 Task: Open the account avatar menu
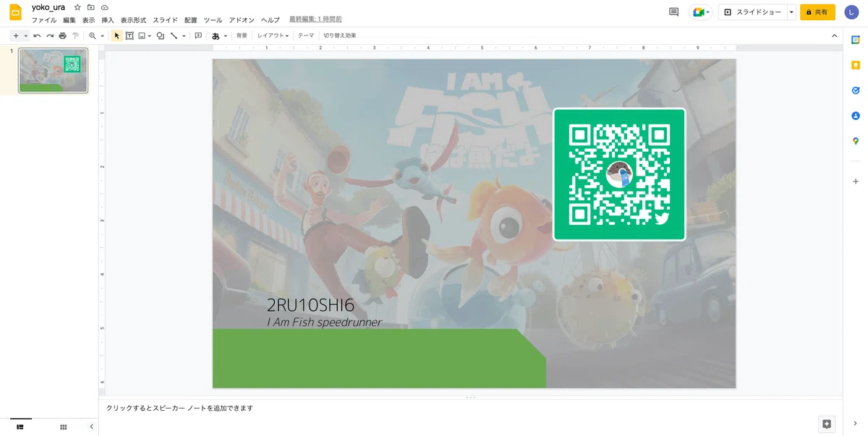point(851,12)
